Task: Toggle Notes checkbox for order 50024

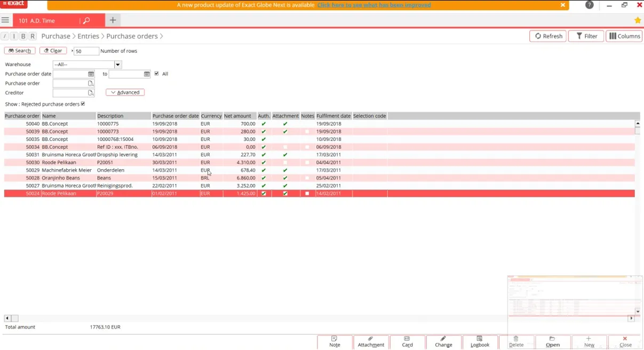Action: tap(307, 194)
